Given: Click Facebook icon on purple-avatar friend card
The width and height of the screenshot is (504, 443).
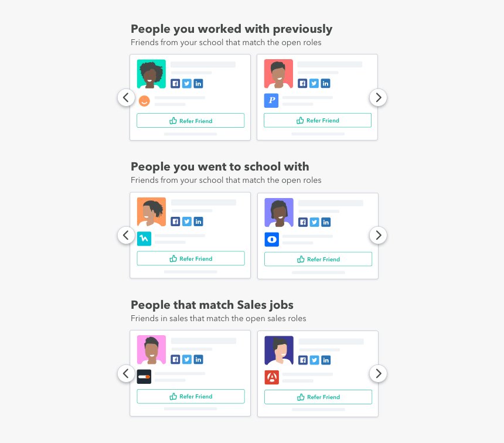Looking at the screenshot, I should [303, 222].
